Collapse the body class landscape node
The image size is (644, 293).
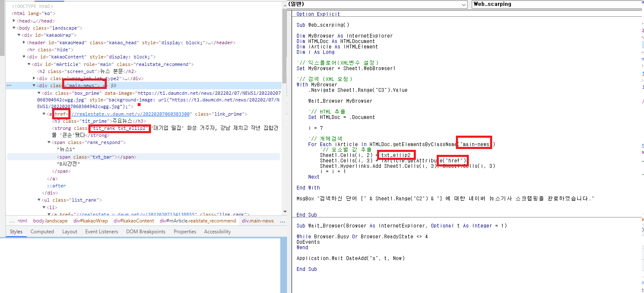(14, 28)
